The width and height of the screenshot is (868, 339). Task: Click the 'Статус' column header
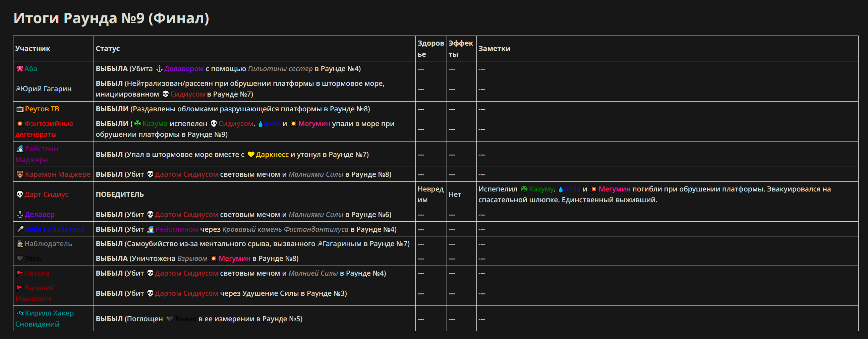[x=108, y=49]
